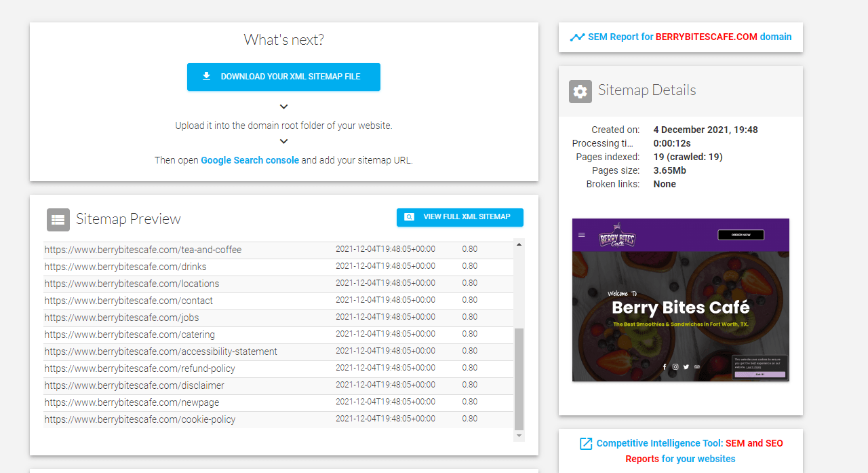Click the hamburger menu icon in the website preview
Viewport: 868px width, 473px height.
click(x=582, y=235)
